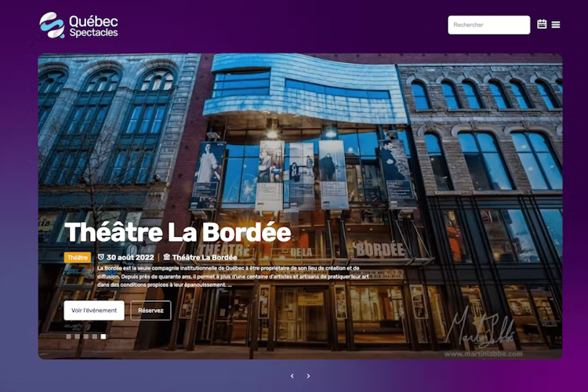Screen dimensions: 588x392
Task: Click the building icon beside venue name
Action: (166, 257)
